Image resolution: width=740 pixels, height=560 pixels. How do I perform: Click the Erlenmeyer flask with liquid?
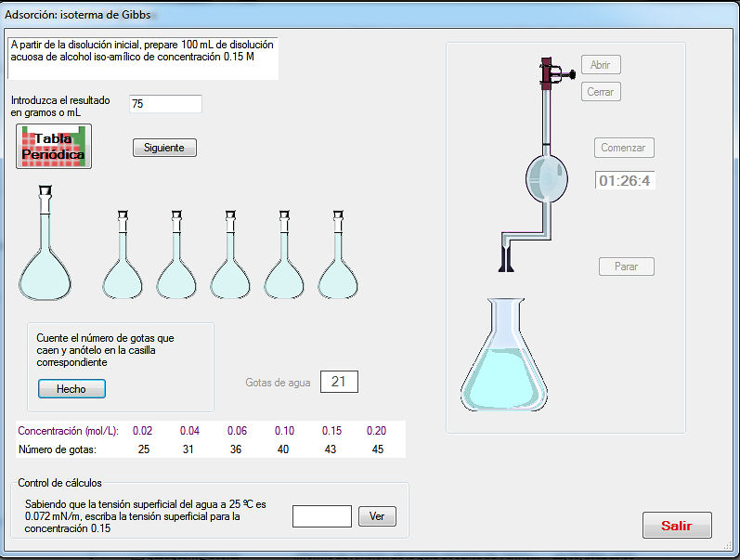click(x=503, y=362)
